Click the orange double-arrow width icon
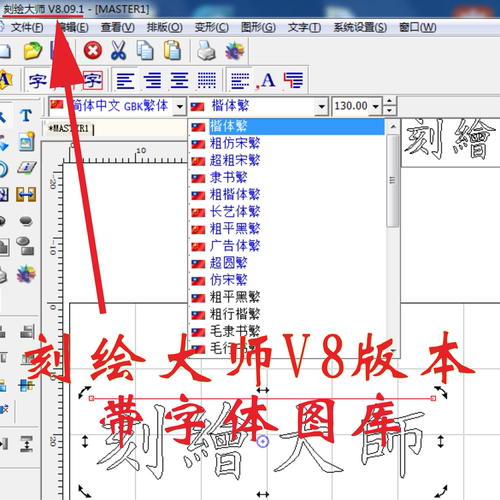 pos(26,194)
